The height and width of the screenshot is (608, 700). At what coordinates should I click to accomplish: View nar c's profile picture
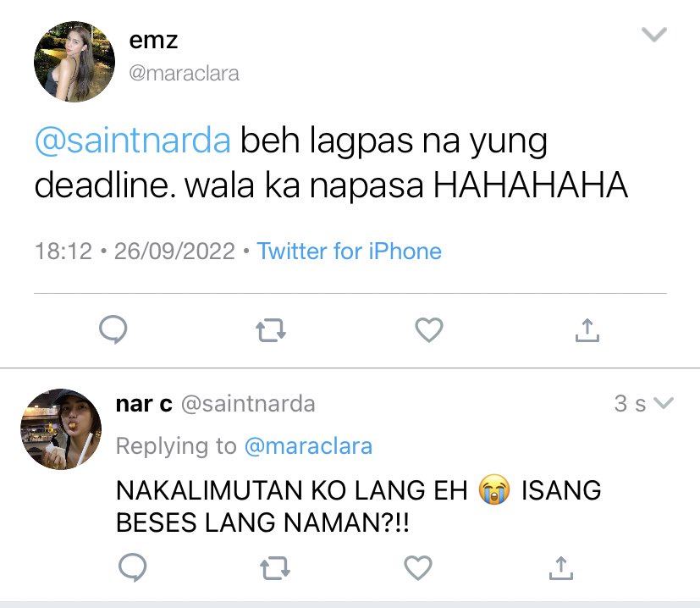point(61,428)
